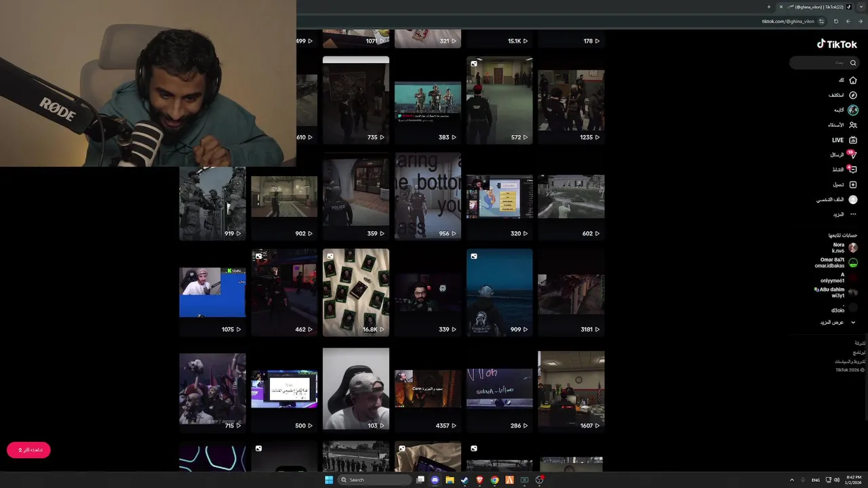Image resolution: width=868 pixels, height=488 pixels.
Task: Open the Windows Start menu
Action: [329, 480]
